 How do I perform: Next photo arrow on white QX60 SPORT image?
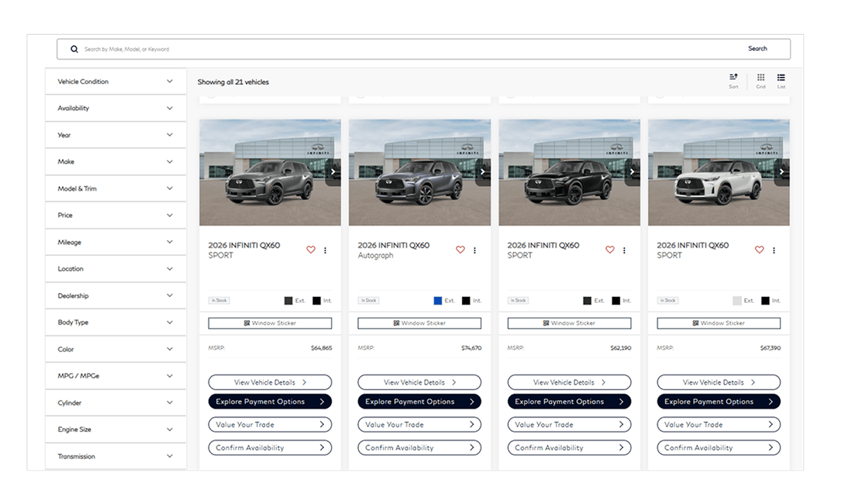(x=782, y=172)
